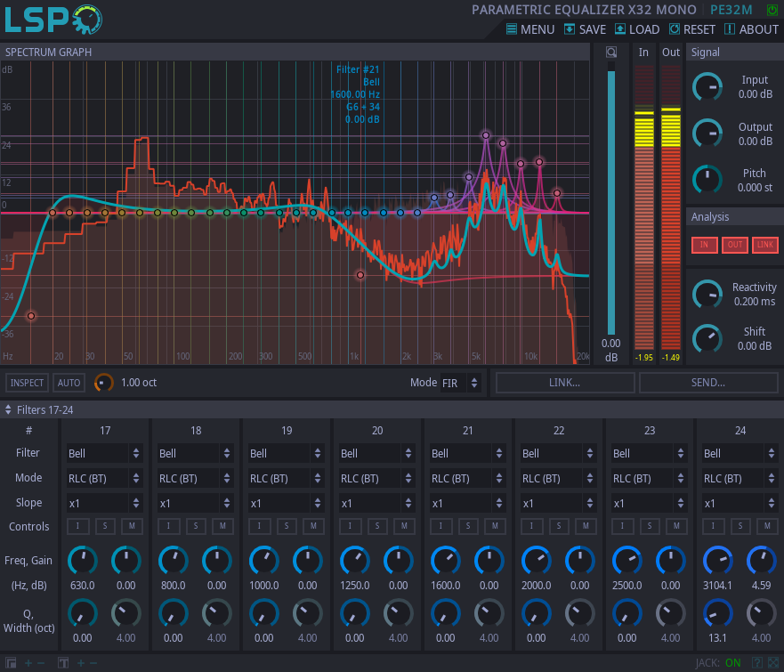Toggle the INSPECT button
Viewport: 784px width, 672px height.
tap(27, 383)
